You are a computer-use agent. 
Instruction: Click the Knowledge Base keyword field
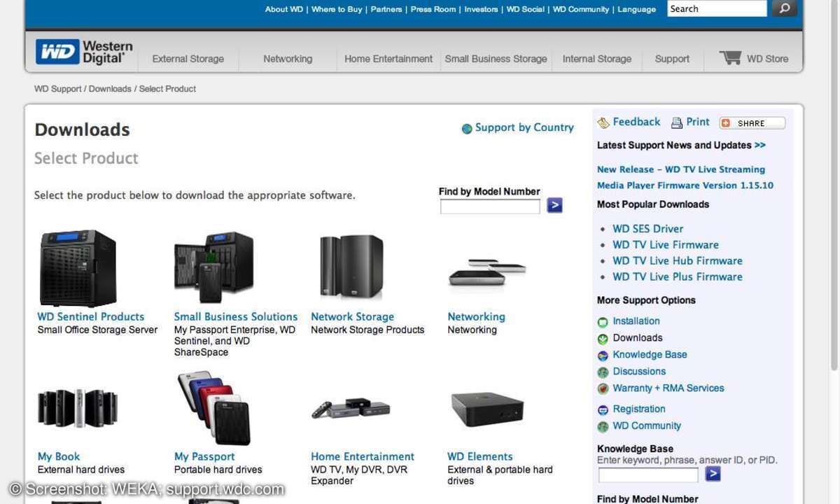tap(648, 475)
